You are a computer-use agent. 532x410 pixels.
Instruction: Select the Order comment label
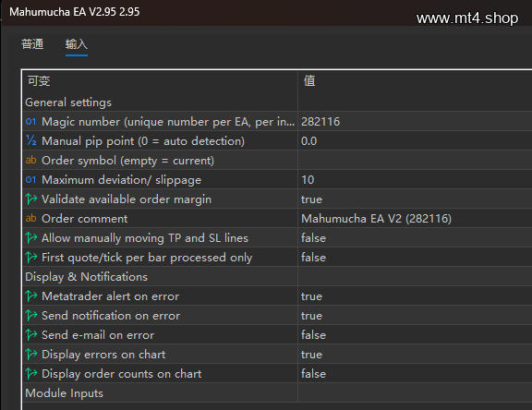(84, 219)
